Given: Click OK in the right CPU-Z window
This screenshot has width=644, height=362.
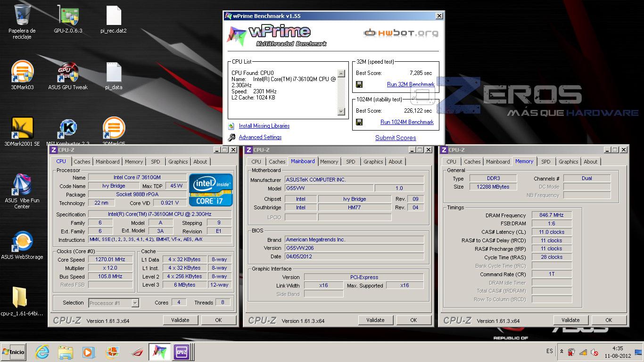Looking at the screenshot, I should click(609, 320).
